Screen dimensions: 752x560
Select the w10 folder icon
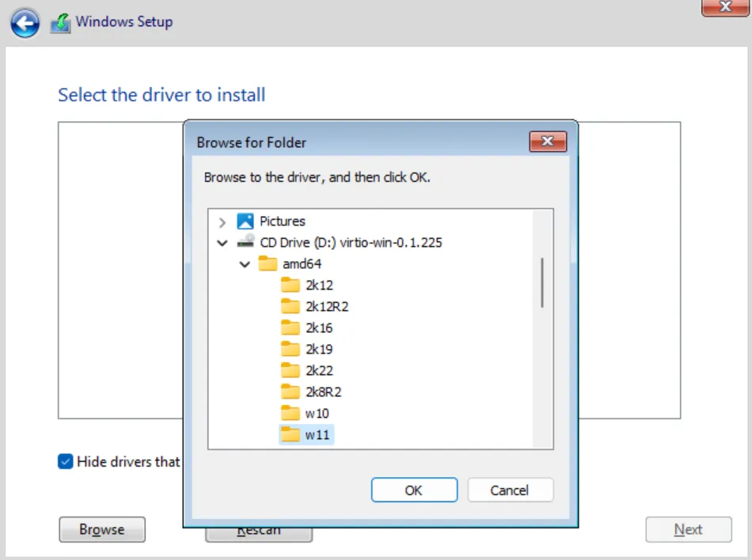(291, 413)
